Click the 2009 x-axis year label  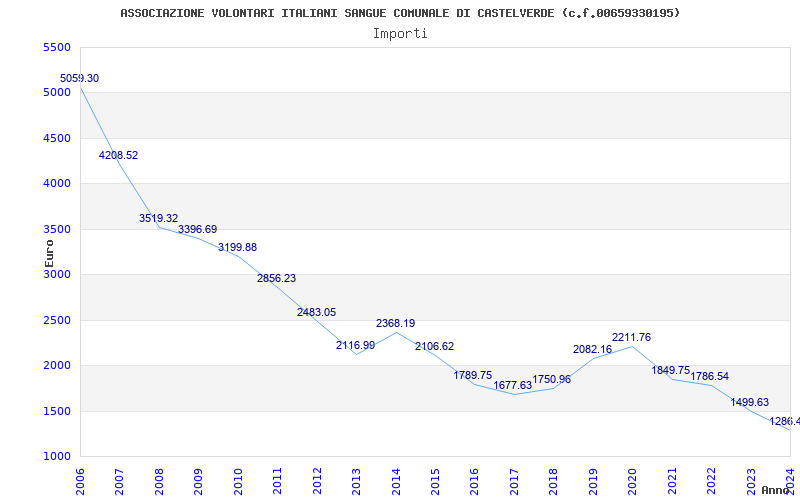198,481
